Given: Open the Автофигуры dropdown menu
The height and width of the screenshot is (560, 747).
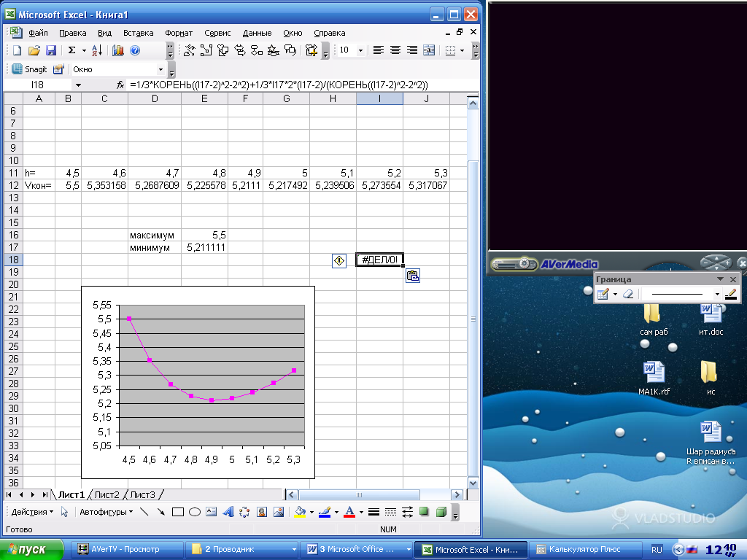Looking at the screenshot, I should pyautogui.click(x=106, y=512).
